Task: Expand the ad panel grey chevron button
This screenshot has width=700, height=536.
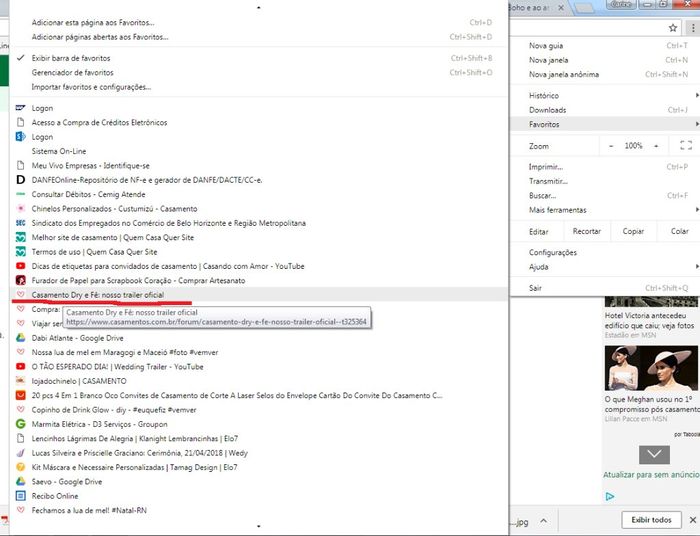Action: 654,455
